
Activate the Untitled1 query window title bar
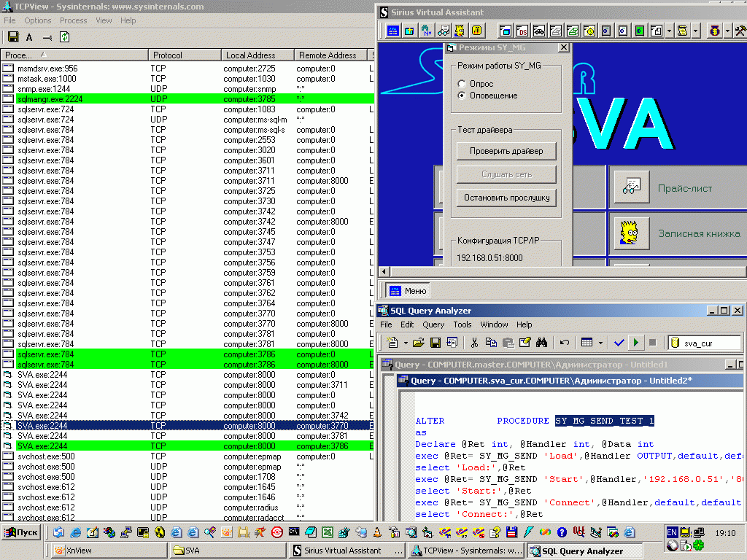coord(554,365)
